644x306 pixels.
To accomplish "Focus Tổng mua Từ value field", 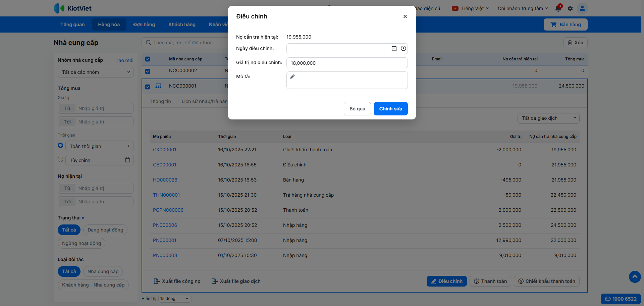I will click(104, 108).
